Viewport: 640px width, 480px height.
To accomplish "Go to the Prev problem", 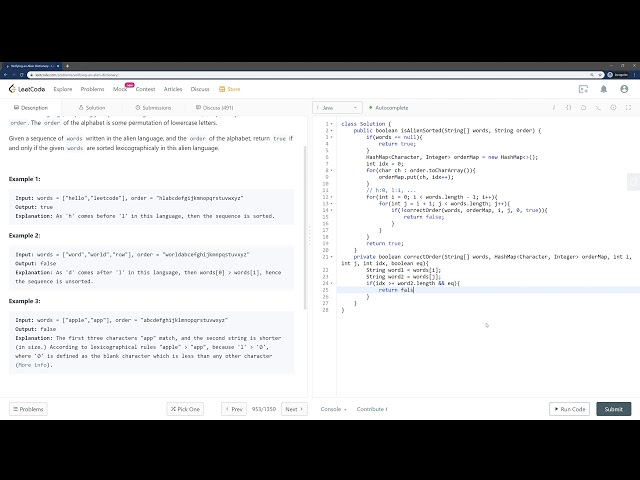I will [x=234, y=409].
